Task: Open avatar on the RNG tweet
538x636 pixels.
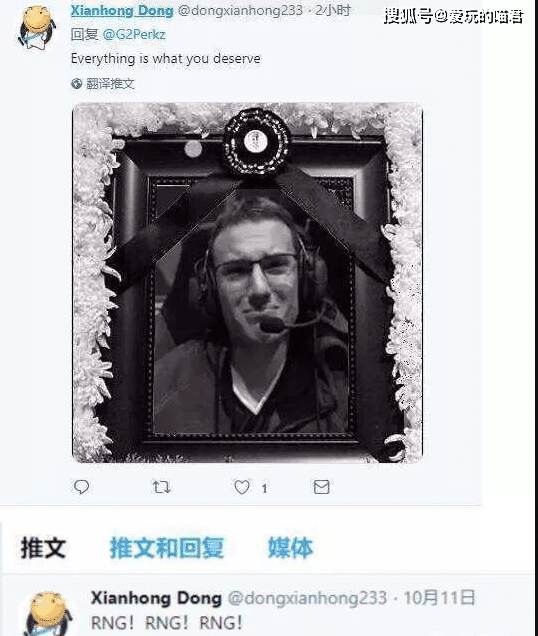Action: pyautogui.click(x=49, y=614)
